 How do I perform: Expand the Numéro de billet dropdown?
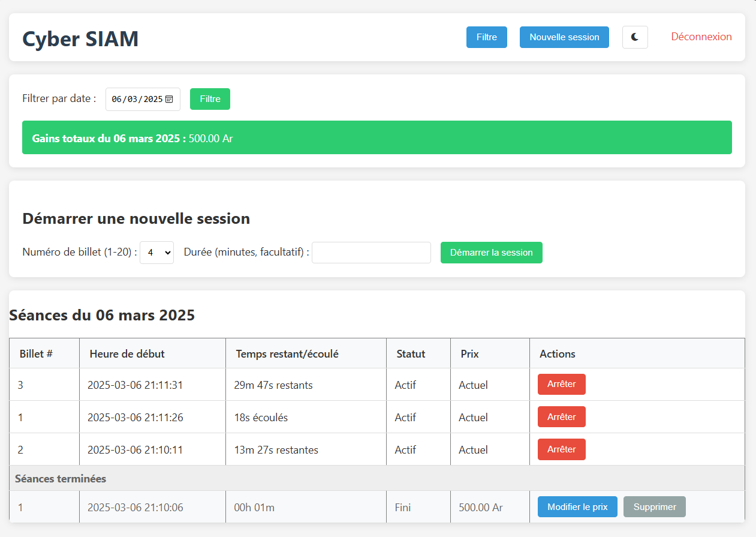[x=156, y=253]
